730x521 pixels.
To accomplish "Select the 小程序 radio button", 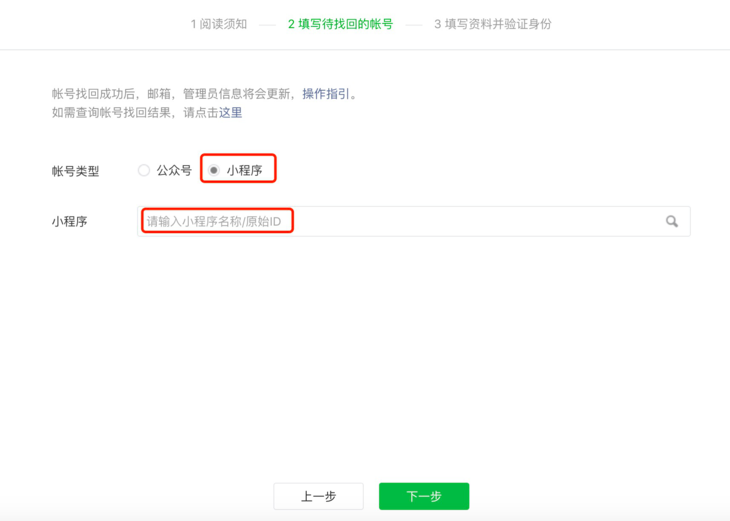I will [214, 170].
